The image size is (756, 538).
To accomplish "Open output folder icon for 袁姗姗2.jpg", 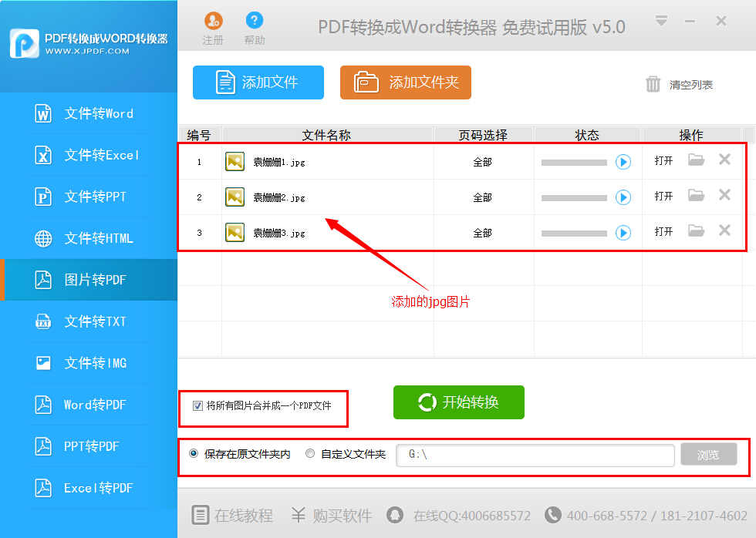I will point(696,195).
